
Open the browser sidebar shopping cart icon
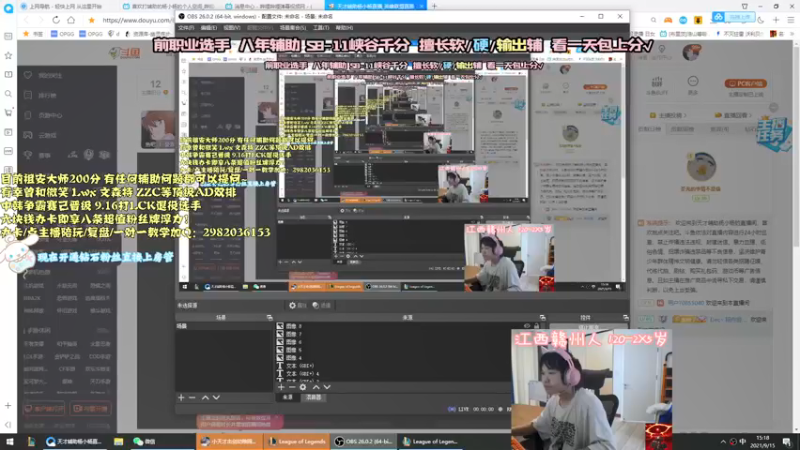click(x=8, y=113)
